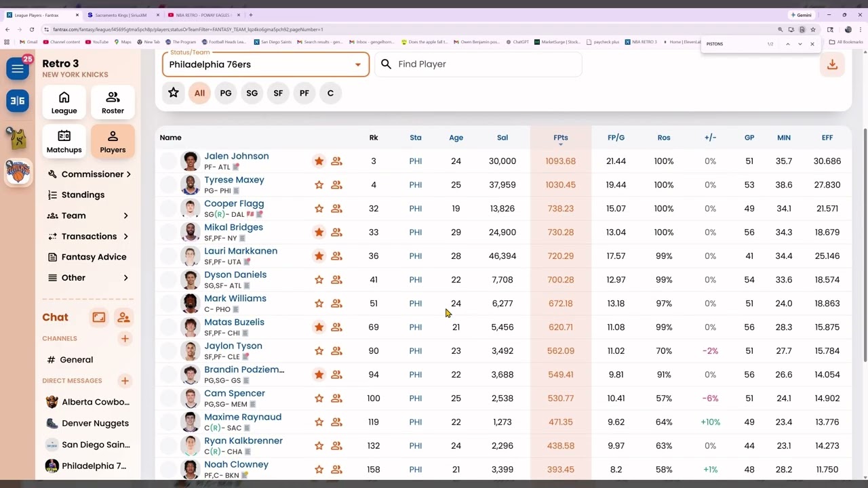Bookmark this page with the star icon
868x488 pixels.
click(x=812, y=30)
